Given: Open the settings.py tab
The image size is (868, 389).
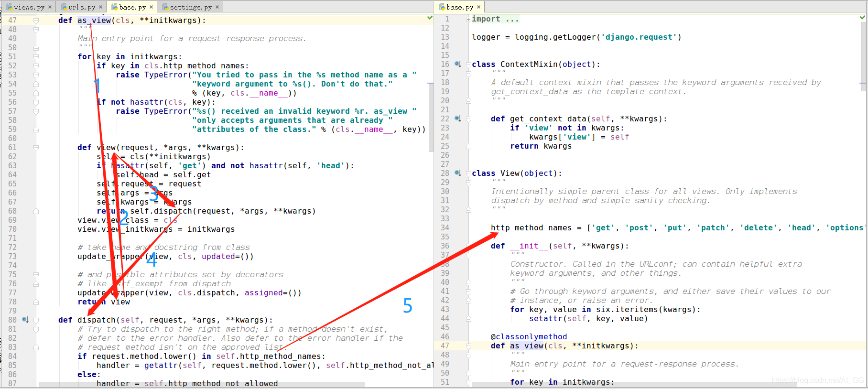Looking at the screenshot, I should 190,7.
